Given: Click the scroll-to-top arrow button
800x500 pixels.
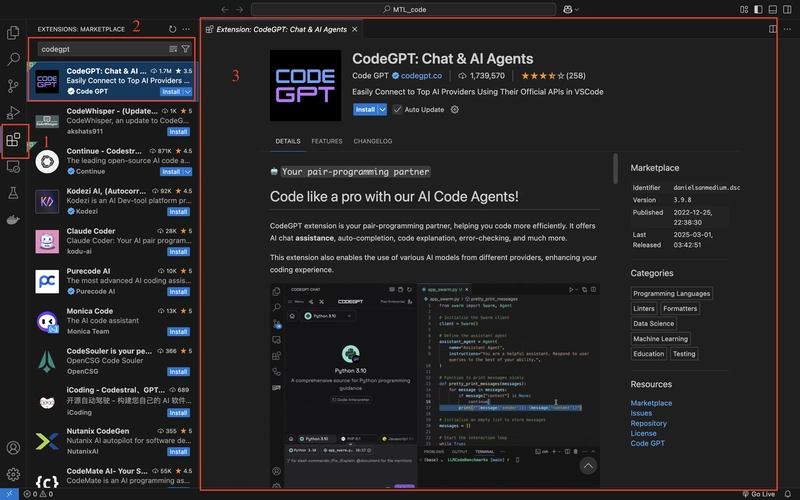Looking at the screenshot, I should click(588, 465).
